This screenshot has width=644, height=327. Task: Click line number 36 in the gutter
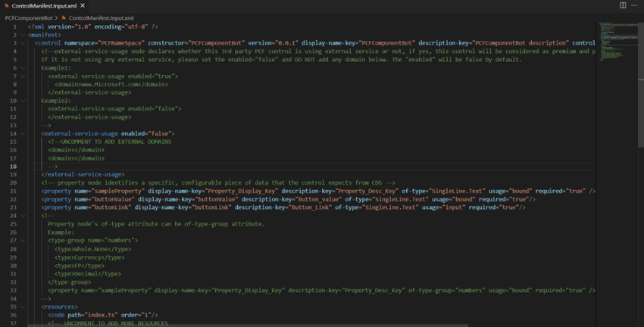13,315
